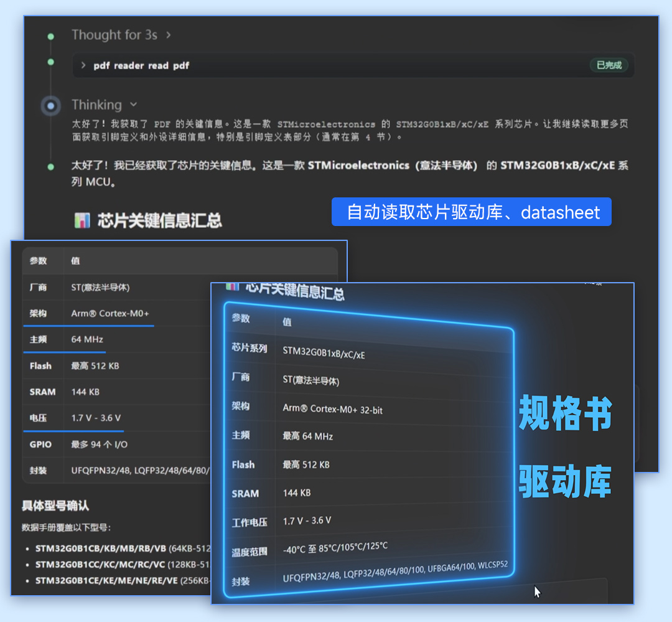Select 'Arm® Cortex-M0+ 32-bit' in the glowing table
672x622 pixels.
(x=332, y=409)
